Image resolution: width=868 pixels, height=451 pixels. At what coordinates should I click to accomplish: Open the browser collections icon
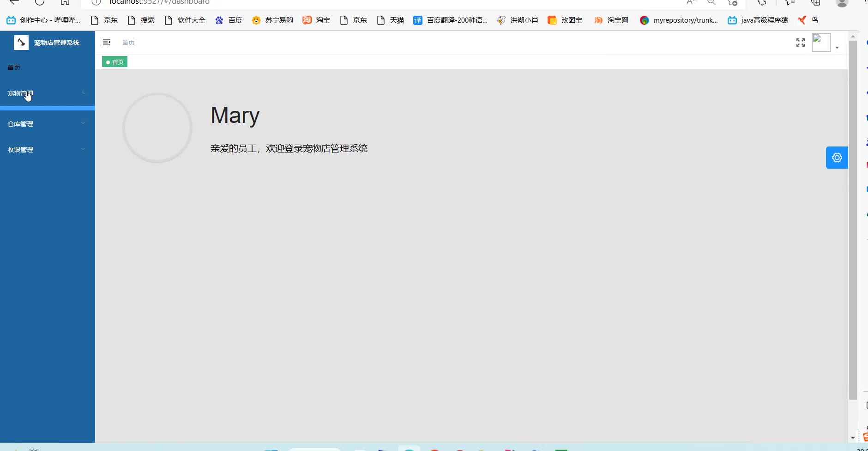(x=816, y=2)
